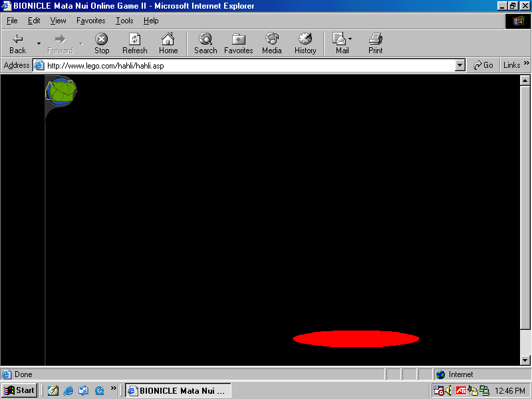Viewport: 532px width, 399px height.
Task: Click the glowing red ellipse in the game
Action: [356, 338]
